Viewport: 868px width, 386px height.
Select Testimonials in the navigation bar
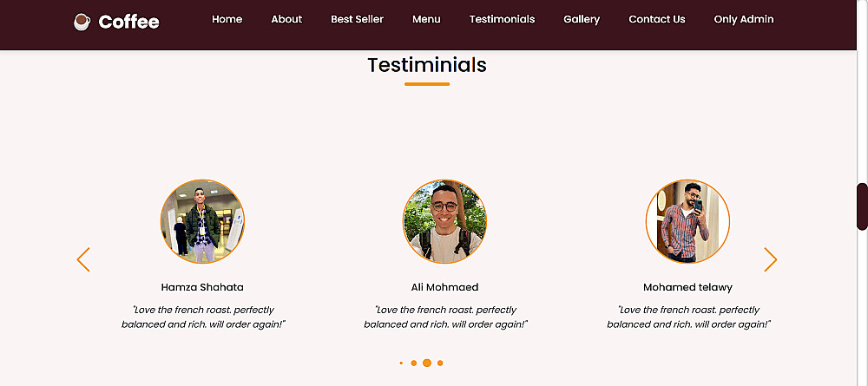point(502,19)
